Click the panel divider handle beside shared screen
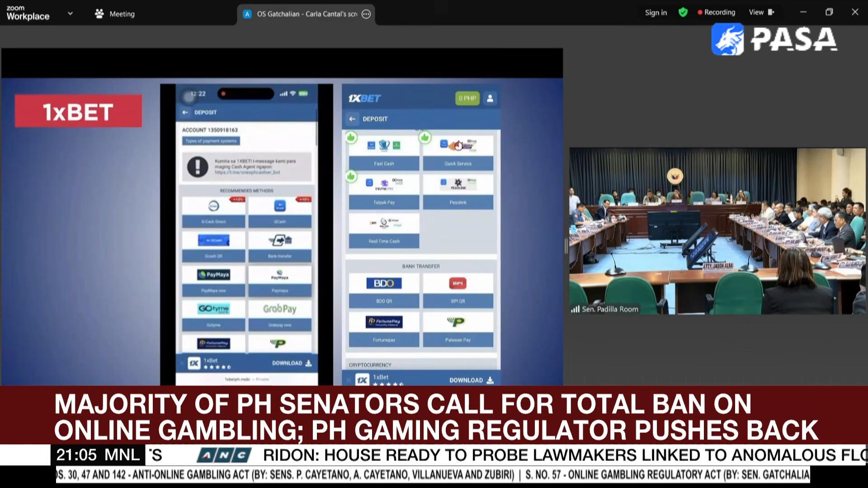The height and width of the screenshot is (488, 868). click(566, 246)
